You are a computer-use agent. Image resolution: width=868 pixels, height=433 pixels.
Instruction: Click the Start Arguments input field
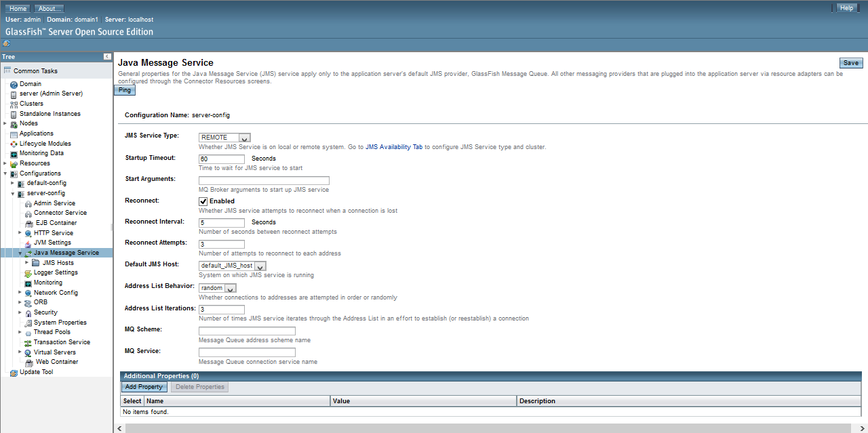[x=264, y=181]
